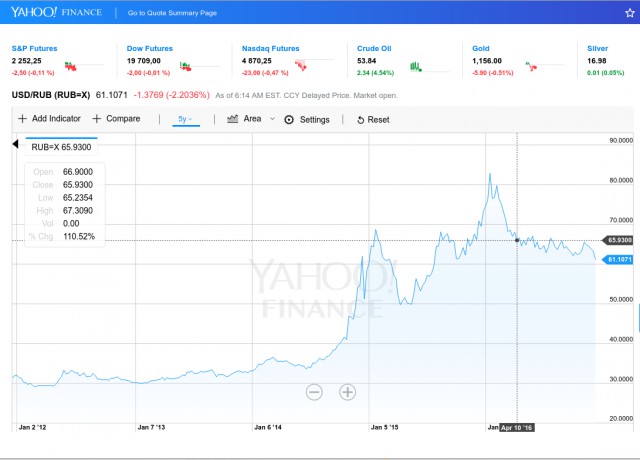Click Add Indicator label
Image resolution: width=640 pixels, height=460 pixels.
coord(56,118)
